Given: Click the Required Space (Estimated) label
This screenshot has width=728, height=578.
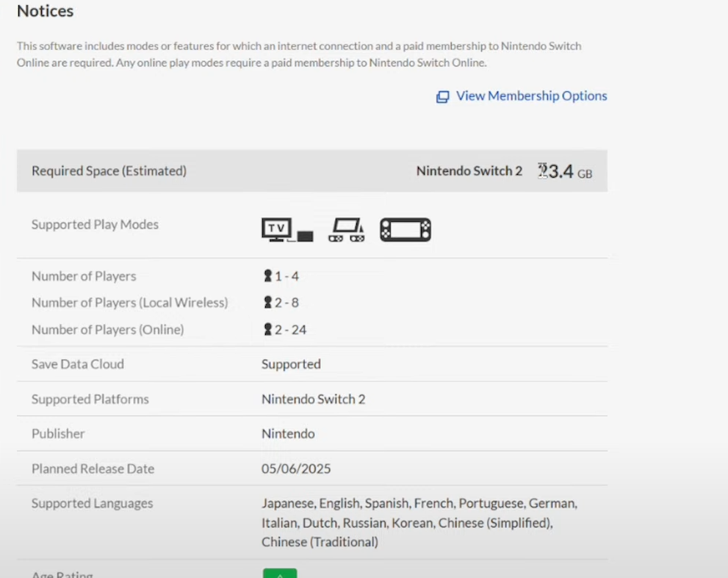Looking at the screenshot, I should 109,171.
